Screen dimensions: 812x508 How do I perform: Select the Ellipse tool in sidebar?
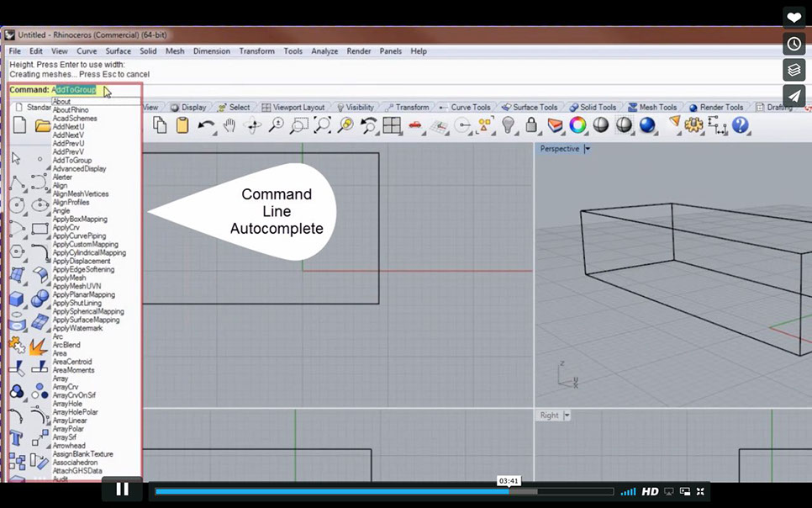(x=40, y=204)
